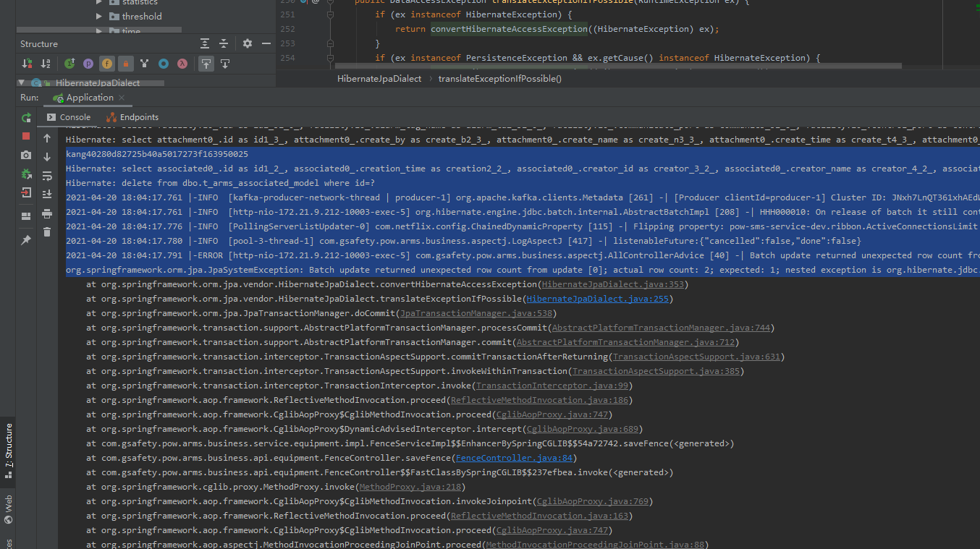This screenshot has width=980, height=549.
Task: Open the Restore Layout icon
Action: pyautogui.click(x=26, y=216)
